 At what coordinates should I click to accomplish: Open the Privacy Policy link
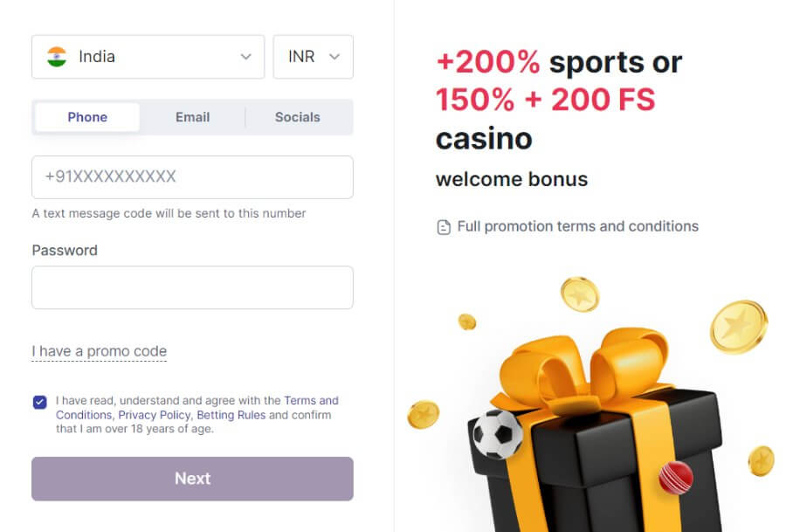pyautogui.click(x=155, y=415)
